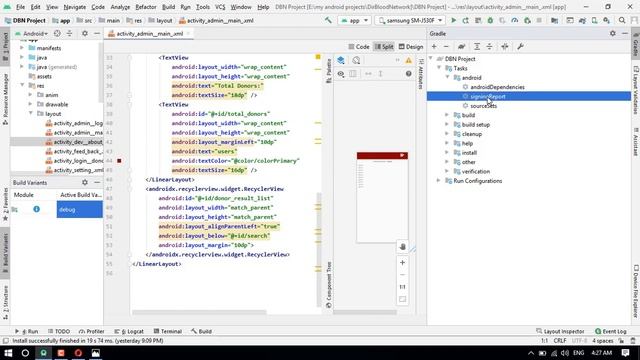Viewport: 640px width, 360px height.
Task: Expand the Run Configurations node in Gradle
Action: click(x=439, y=181)
